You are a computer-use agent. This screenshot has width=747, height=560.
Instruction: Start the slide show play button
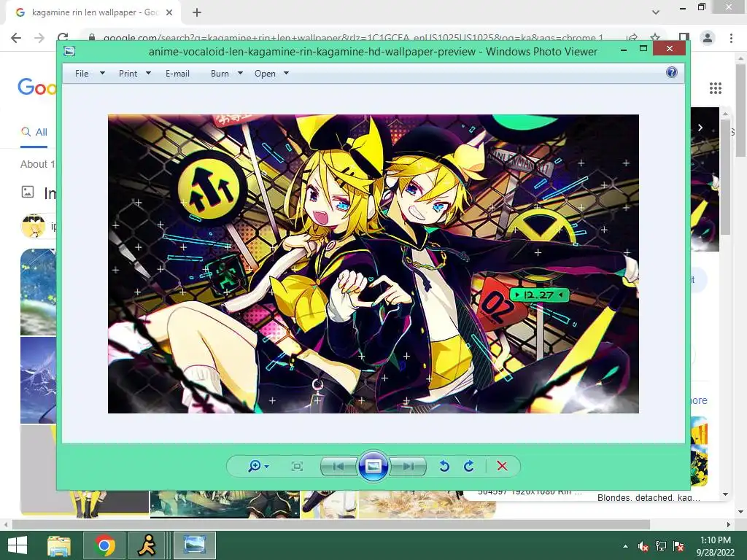(x=373, y=466)
